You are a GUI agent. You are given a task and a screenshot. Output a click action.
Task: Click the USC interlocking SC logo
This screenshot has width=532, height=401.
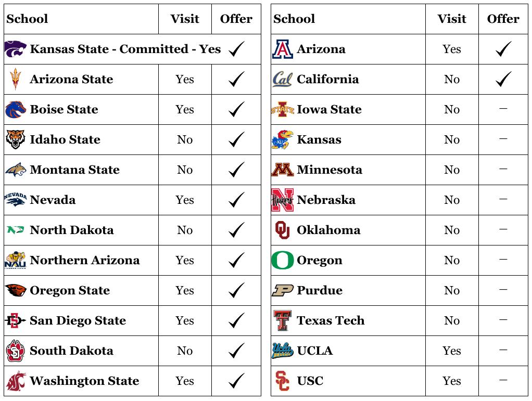click(x=282, y=381)
